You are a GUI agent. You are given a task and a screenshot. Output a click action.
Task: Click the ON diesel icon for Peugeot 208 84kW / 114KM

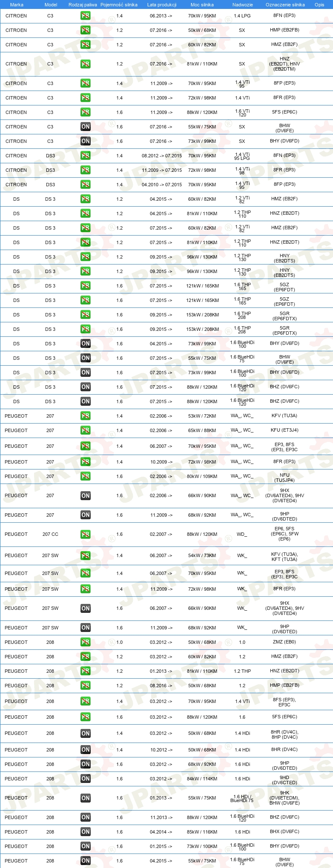(x=85, y=779)
